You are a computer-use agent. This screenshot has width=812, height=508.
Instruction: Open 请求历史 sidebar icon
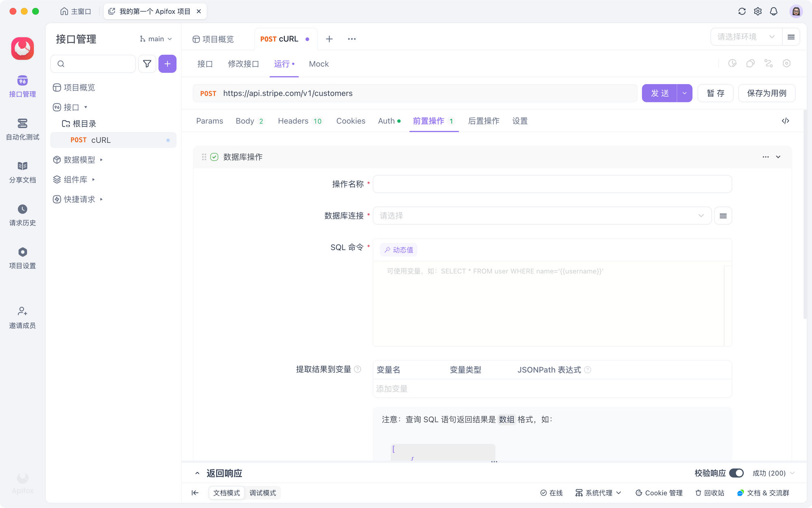point(22,215)
